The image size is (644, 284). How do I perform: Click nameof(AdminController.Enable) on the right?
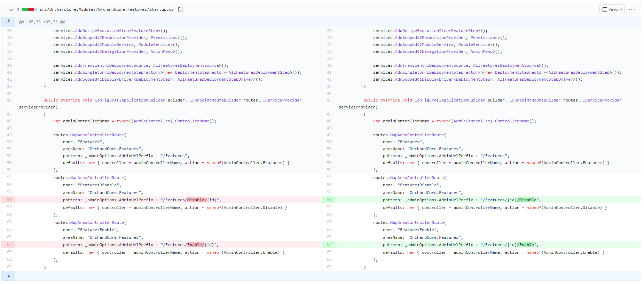563,252
